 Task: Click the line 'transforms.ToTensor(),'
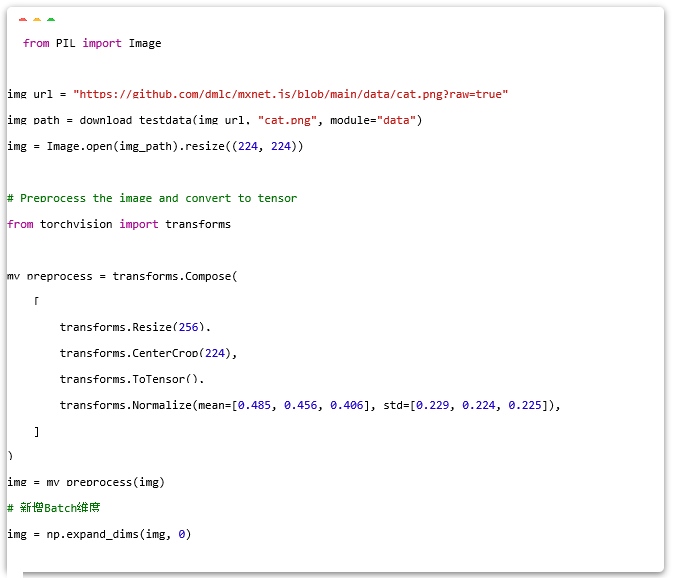(x=132, y=379)
